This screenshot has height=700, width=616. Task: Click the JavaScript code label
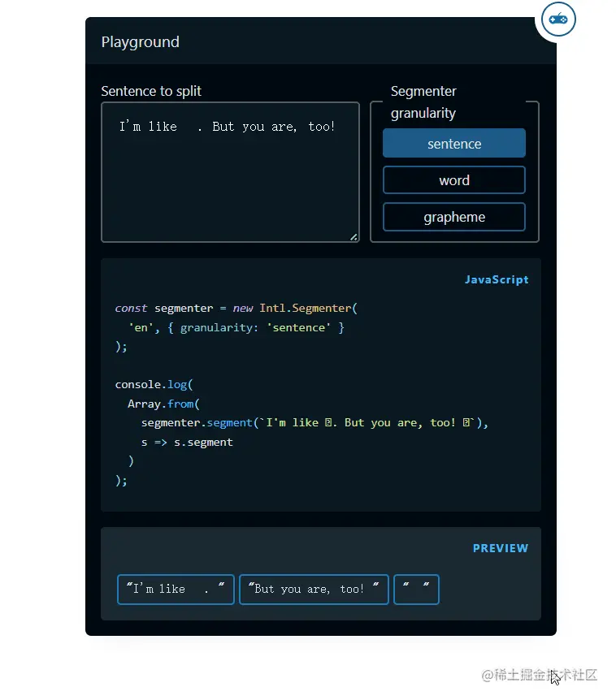pyautogui.click(x=497, y=279)
